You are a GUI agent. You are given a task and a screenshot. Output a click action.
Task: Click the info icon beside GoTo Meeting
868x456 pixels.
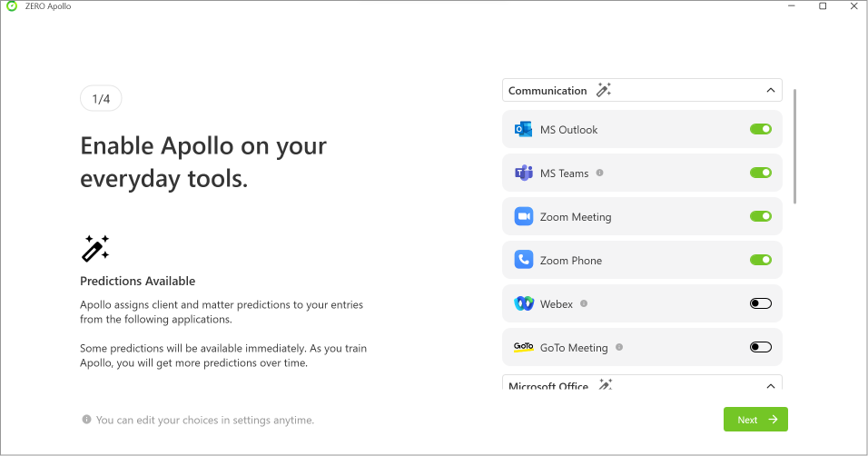(x=619, y=348)
